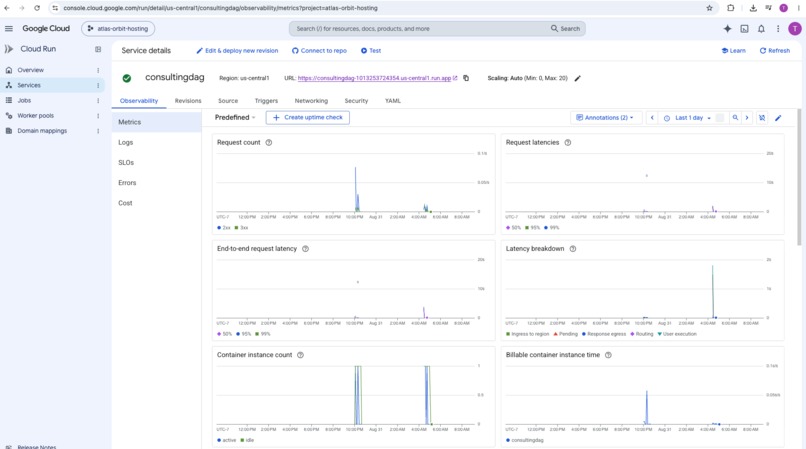Open more options for Overview item
Viewport: 806px width, 449px height.
click(98, 70)
